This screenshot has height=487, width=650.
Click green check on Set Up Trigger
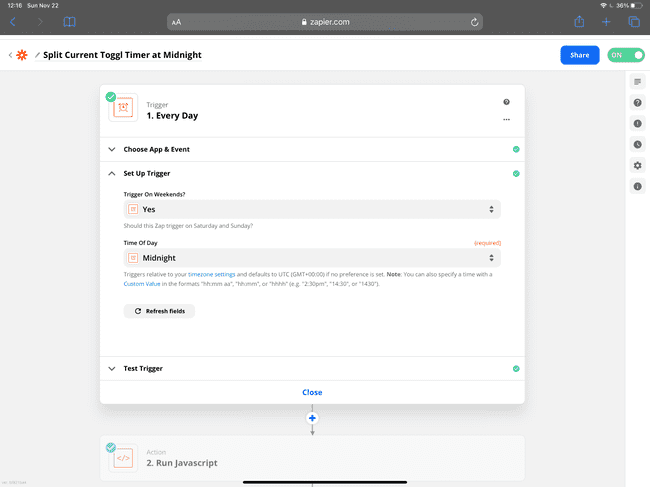516,174
